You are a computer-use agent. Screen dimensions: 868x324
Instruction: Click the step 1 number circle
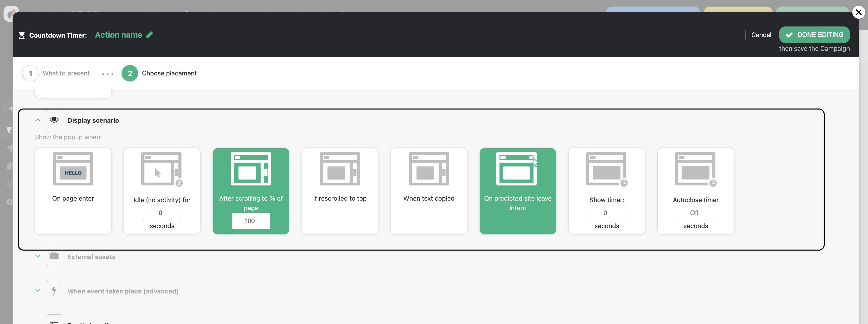tap(30, 73)
